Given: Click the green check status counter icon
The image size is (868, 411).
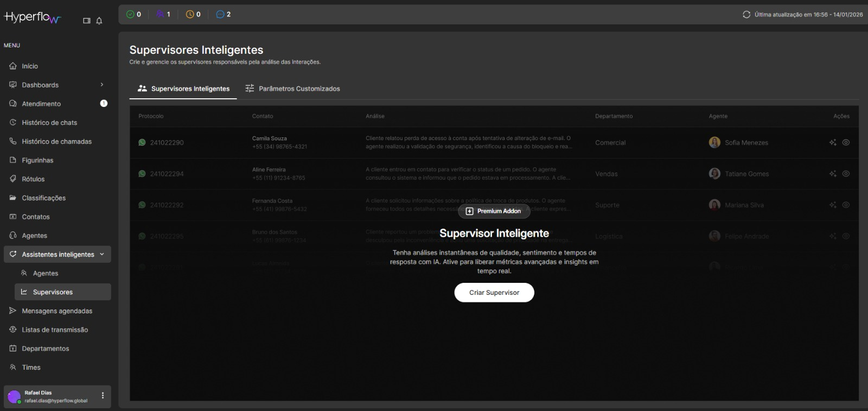Looking at the screenshot, I should 130,14.
